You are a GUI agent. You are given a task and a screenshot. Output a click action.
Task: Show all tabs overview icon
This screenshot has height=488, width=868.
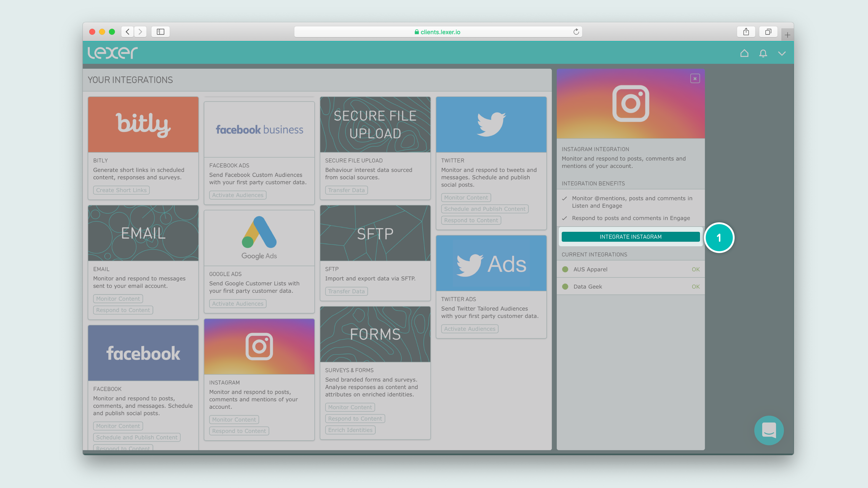coord(768,32)
